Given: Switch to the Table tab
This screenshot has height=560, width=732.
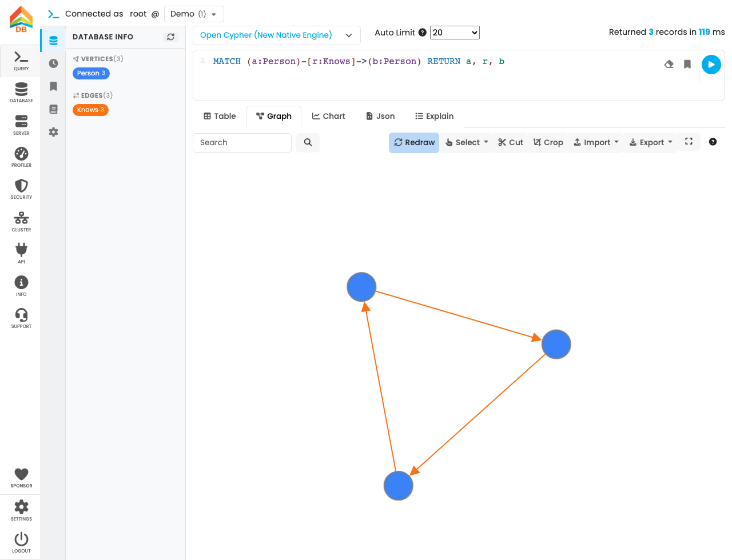Looking at the screenshot, I should pyautogui.click(x=220, y=116).
